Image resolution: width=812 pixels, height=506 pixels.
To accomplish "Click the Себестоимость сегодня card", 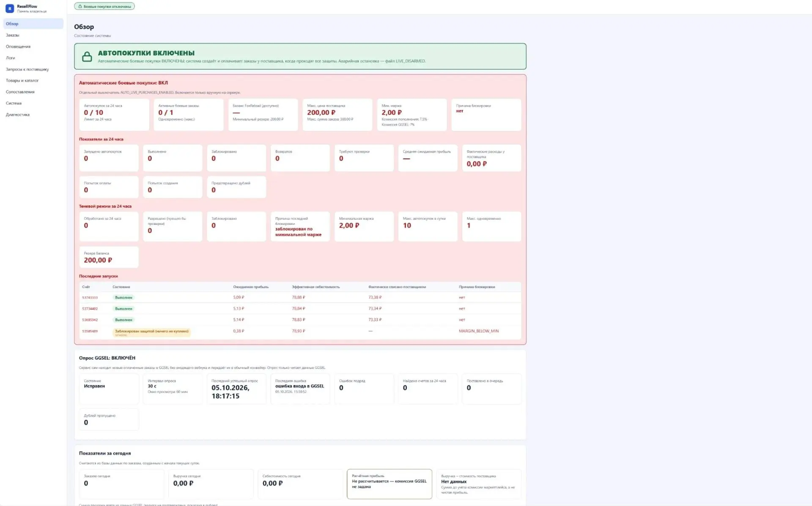I will click(300, 484).
